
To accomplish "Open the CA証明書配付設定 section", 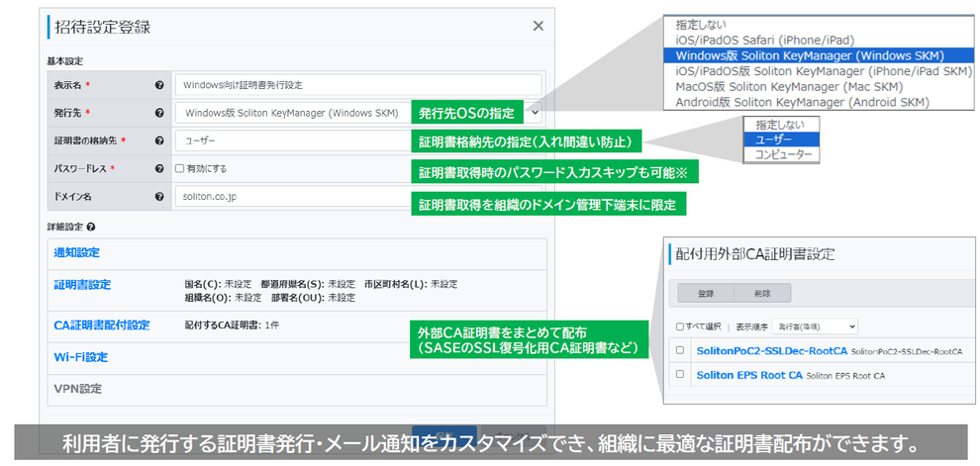I will point(102,326).
